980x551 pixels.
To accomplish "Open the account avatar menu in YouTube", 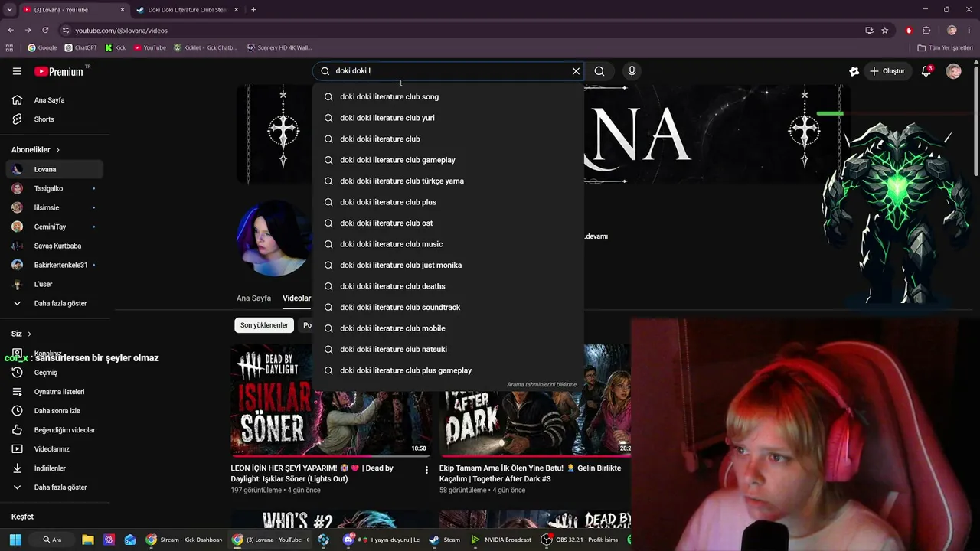I will click(x=953, y=71).
